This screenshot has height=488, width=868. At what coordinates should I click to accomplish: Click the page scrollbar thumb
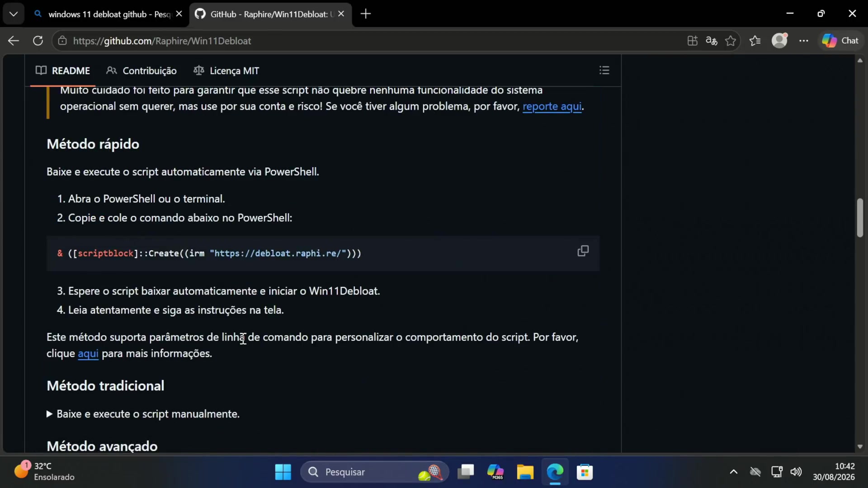(x=860, y=218)
